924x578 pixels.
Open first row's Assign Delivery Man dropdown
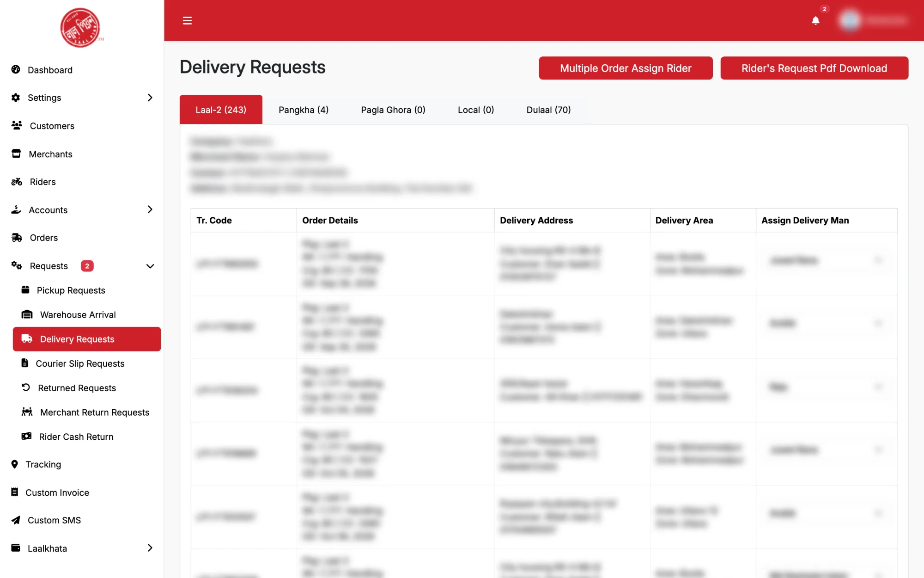point(827,260)
